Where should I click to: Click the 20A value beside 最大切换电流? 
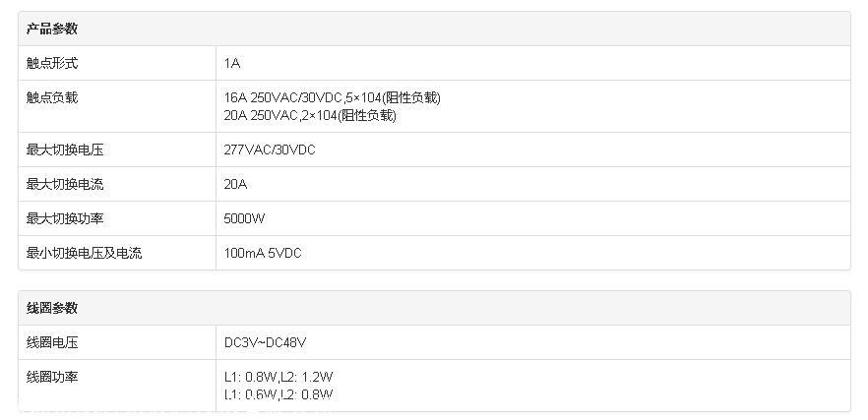235,184
